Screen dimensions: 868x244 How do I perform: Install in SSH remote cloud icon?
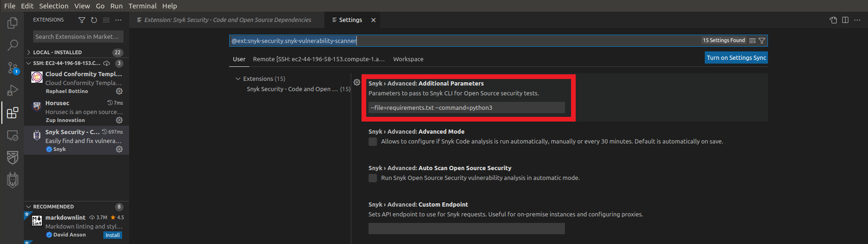click(107, 63)
